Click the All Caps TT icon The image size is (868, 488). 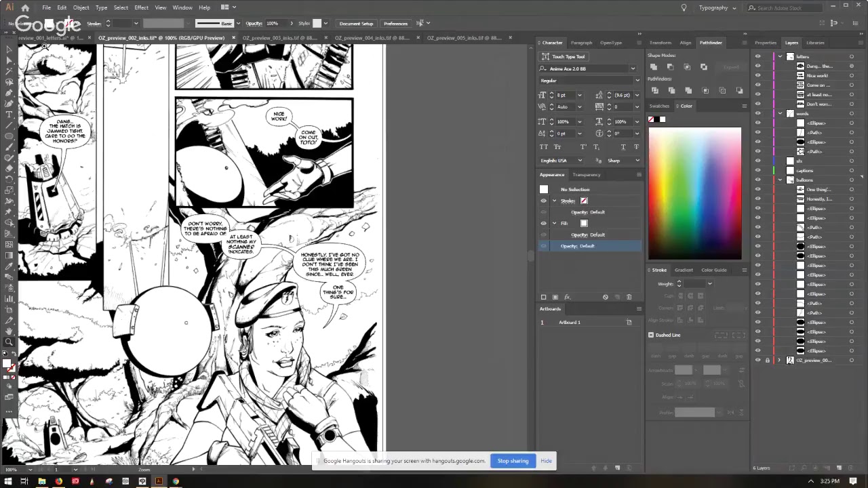[x=544, y=147]
